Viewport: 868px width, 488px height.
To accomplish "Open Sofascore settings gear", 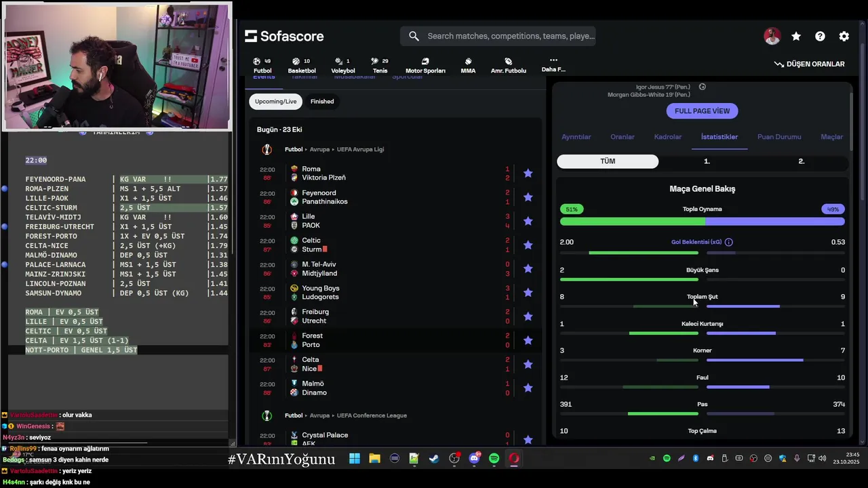I will [x=844, y=37].
